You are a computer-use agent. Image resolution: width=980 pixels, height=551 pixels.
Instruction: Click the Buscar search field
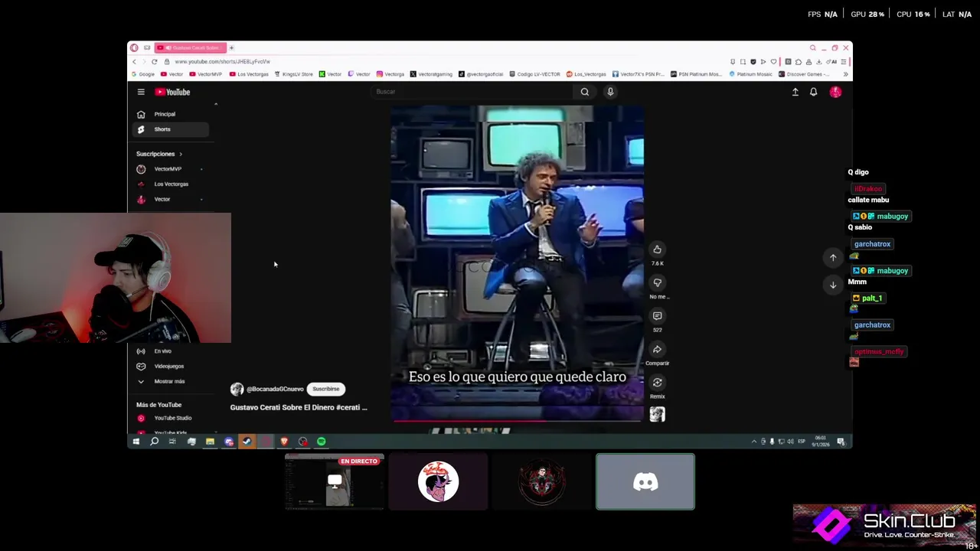coord(471,92)
